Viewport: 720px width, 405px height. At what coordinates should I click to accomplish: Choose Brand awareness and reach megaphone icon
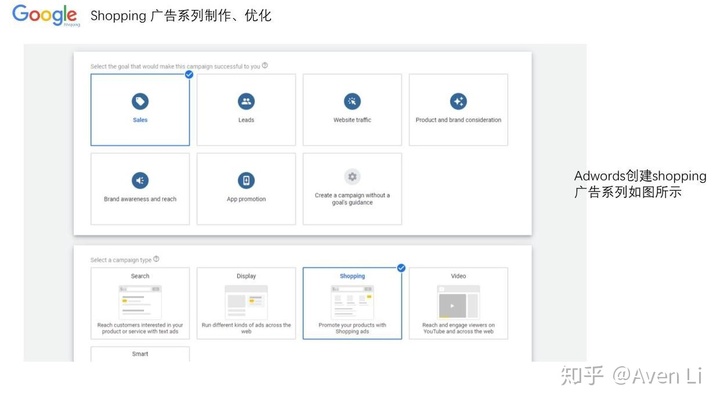coord(140,180)
